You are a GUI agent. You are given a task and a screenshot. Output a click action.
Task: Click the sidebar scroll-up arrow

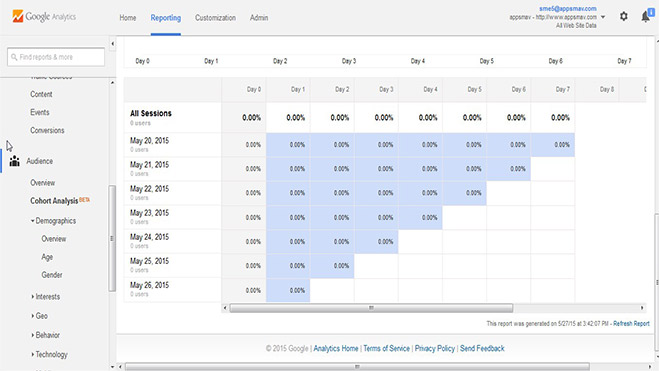[112, 83]
